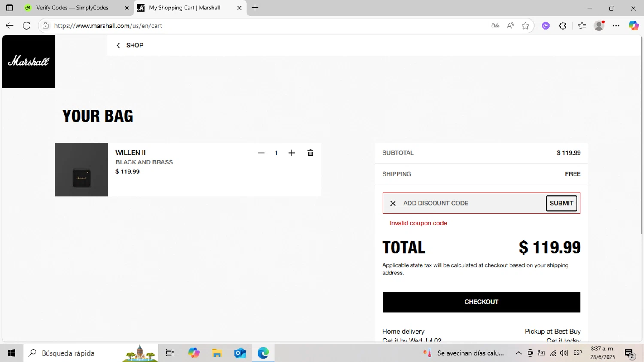This screenshot has width=644, height=362.
Task: Open the Willen II product thumbnail
Action: point(82,170)
